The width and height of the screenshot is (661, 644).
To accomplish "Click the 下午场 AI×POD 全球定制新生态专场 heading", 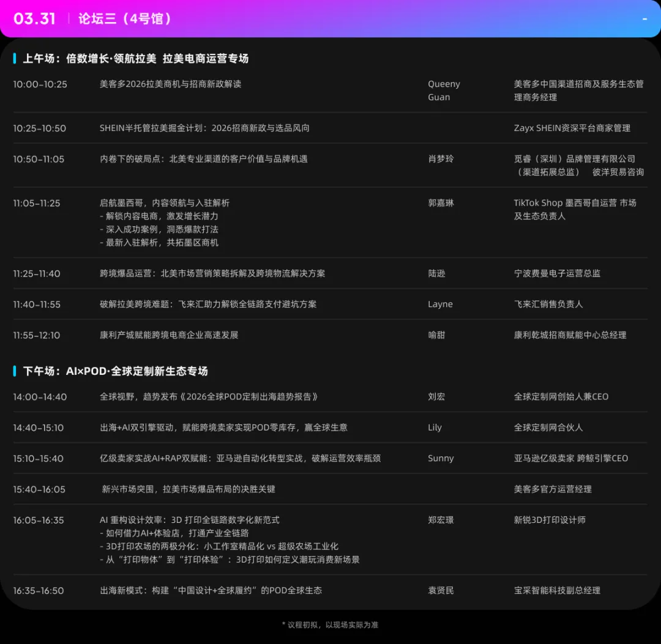I will click(116, 371).
